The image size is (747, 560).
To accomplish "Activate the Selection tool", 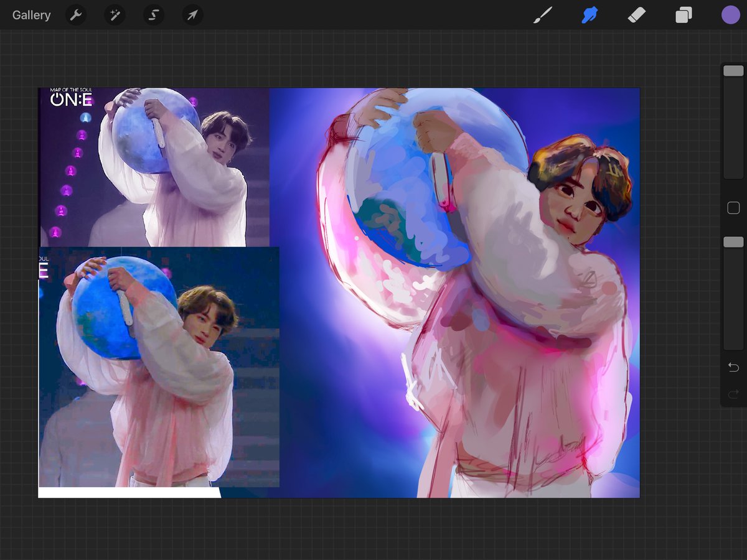I will pos(153,15).
